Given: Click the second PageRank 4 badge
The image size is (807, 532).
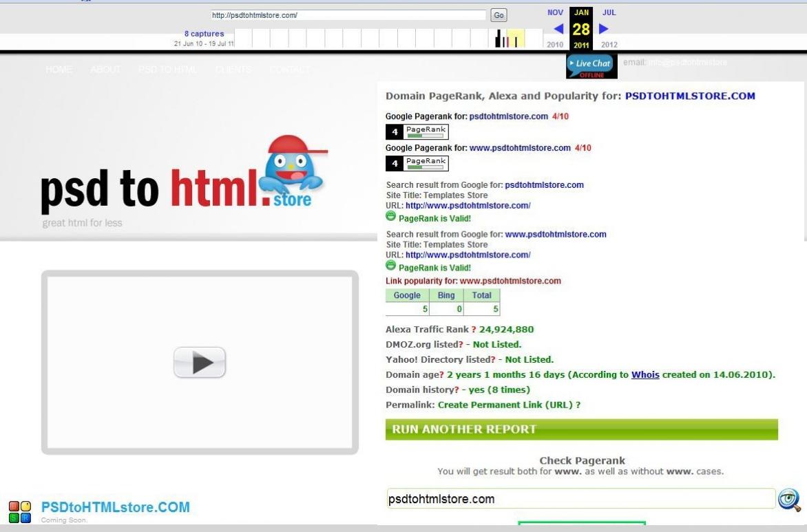Looking at the screenshot, I should pyautogui.click(x=417, y=164).
